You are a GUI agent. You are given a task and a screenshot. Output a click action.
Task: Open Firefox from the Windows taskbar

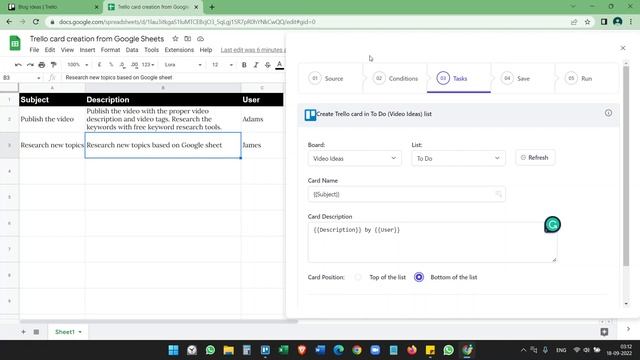click(412, 350)
